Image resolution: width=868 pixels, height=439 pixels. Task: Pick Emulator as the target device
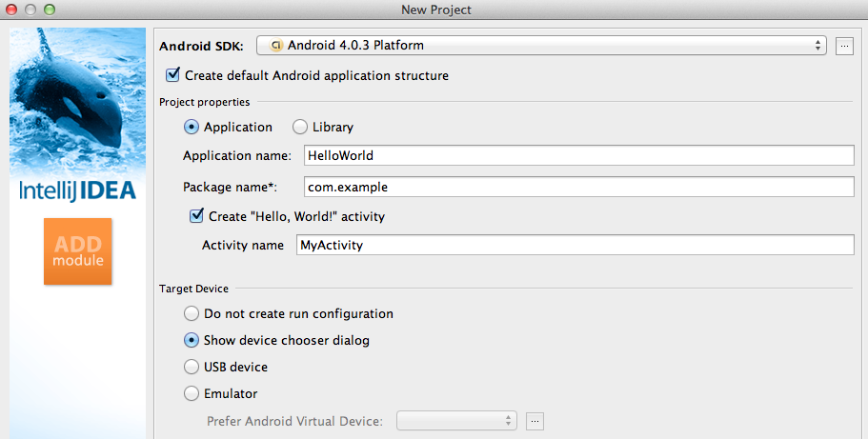[191, 393]
